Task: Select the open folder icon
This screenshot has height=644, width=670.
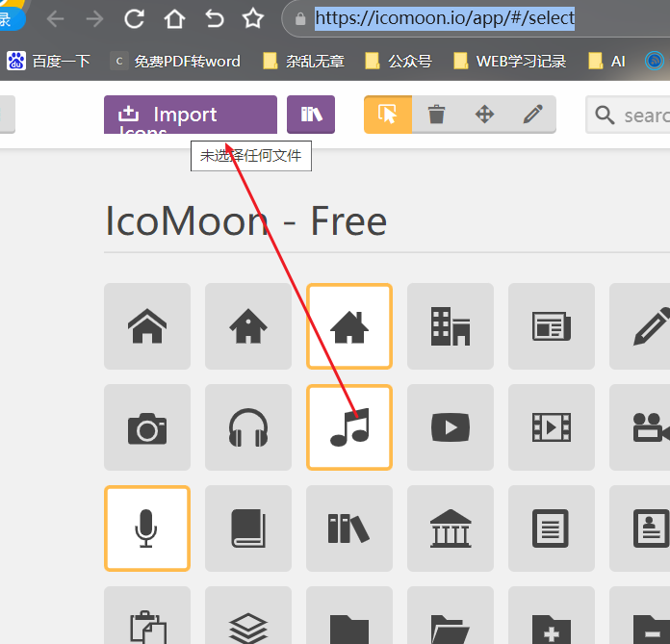Action: (x=451, y=615)
